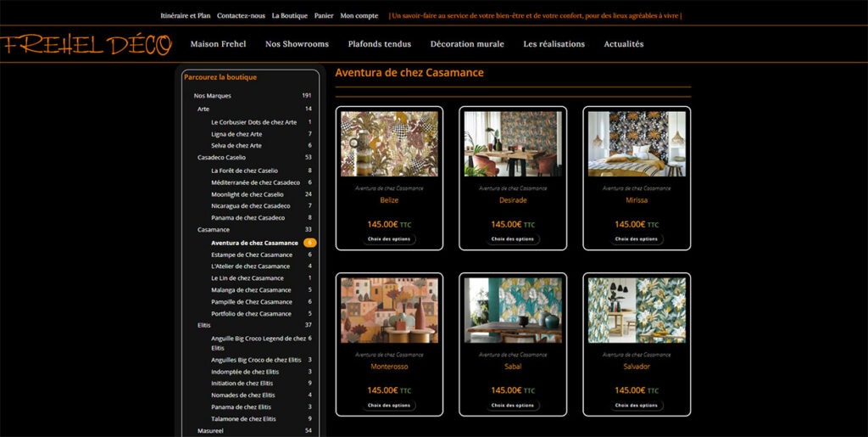The image size is (868, 437).
Task: Click Choix des options for Salvador
Action: 637,406
